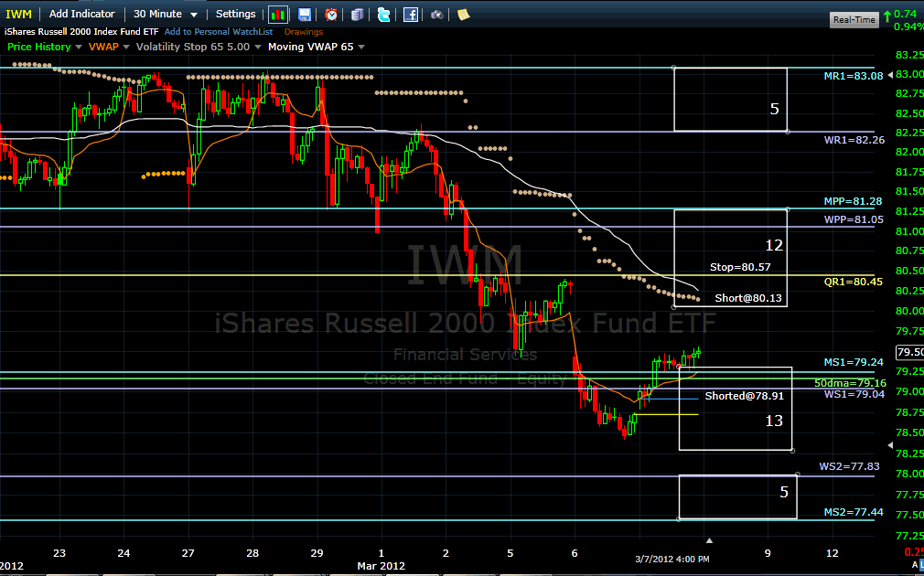Viewport: 924px width, 576px height.
Task: Click the 0.94% percent change value
Action: click(908, 27)
